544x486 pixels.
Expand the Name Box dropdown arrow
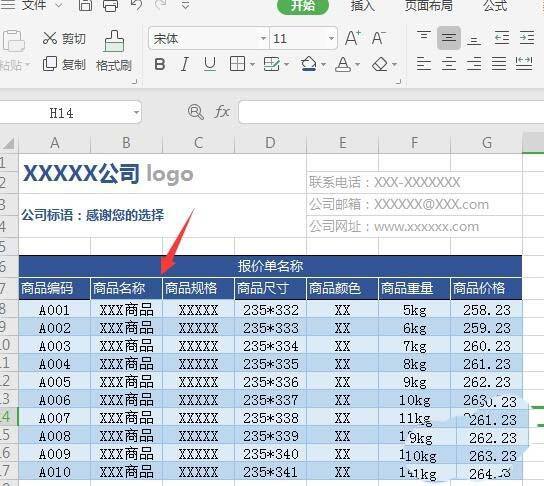[x=136, y=112]
